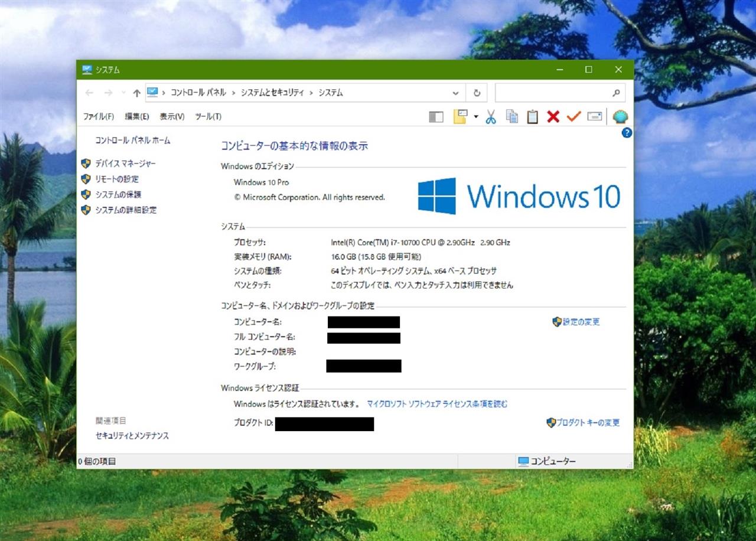Viewport: 756px width, 541px height.
Task: Click the 設定の変更 link
Action: click(x=581, y=322)
